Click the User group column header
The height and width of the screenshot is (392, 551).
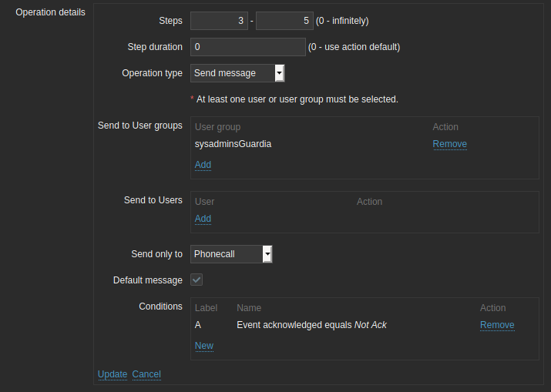click(217, 127)
